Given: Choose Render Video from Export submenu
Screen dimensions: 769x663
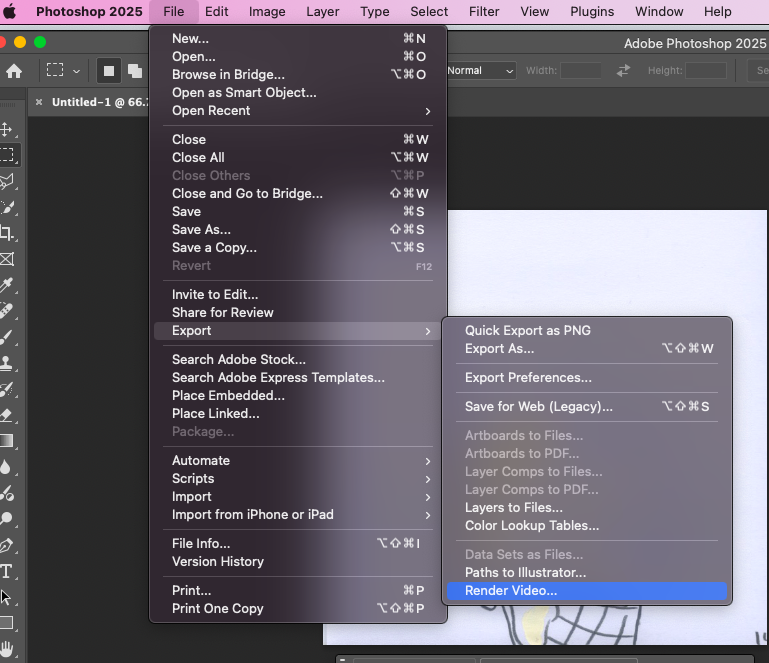Looking at the screenshot, I should click(x=511, y=591).
